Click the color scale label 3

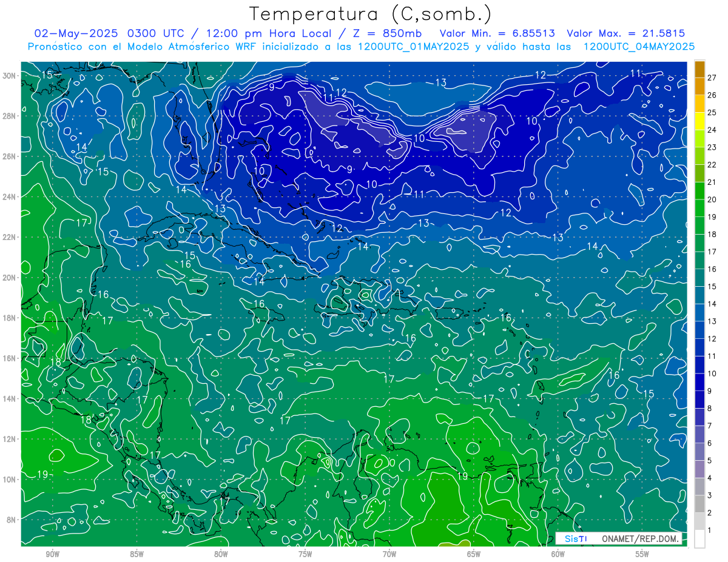coord(710,495)
